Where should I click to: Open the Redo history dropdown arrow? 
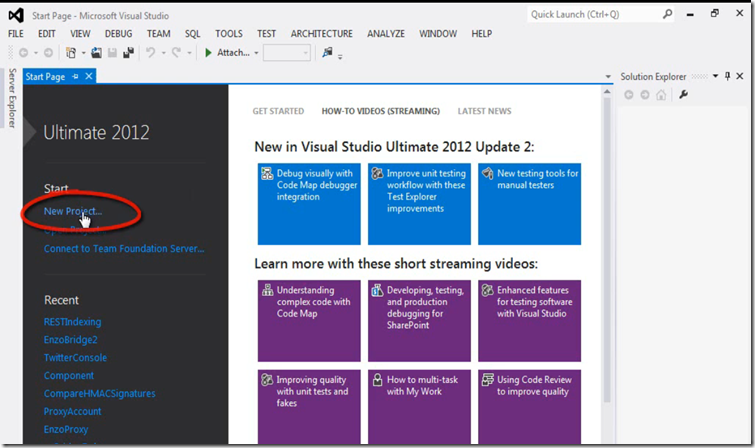point(189,53)
